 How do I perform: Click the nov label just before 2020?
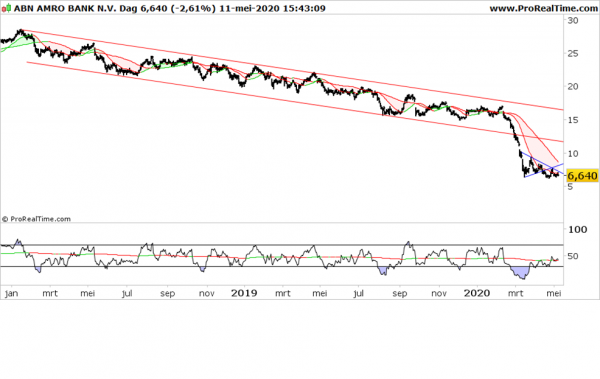(439, 294)
